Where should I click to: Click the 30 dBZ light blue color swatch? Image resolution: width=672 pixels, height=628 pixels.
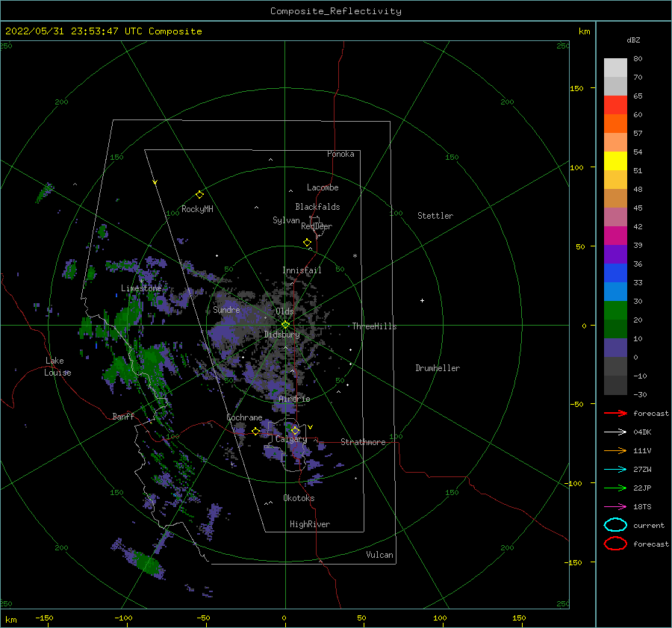pos(615,292)
